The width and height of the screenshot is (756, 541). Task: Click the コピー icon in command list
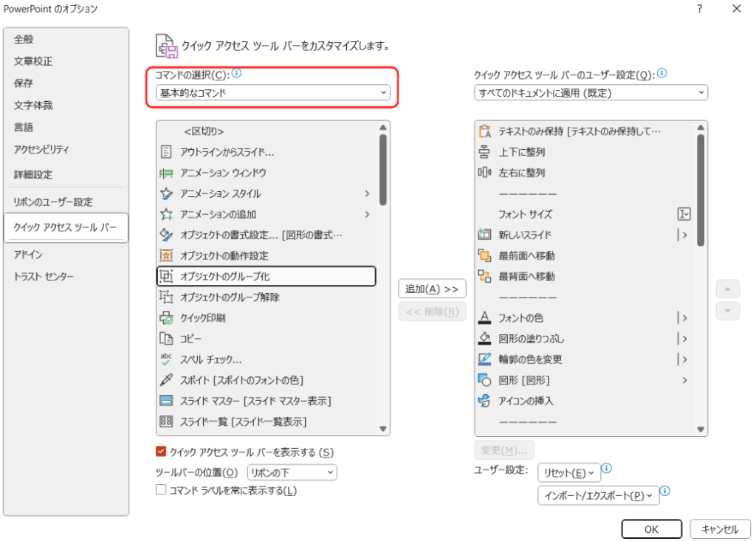166,339
